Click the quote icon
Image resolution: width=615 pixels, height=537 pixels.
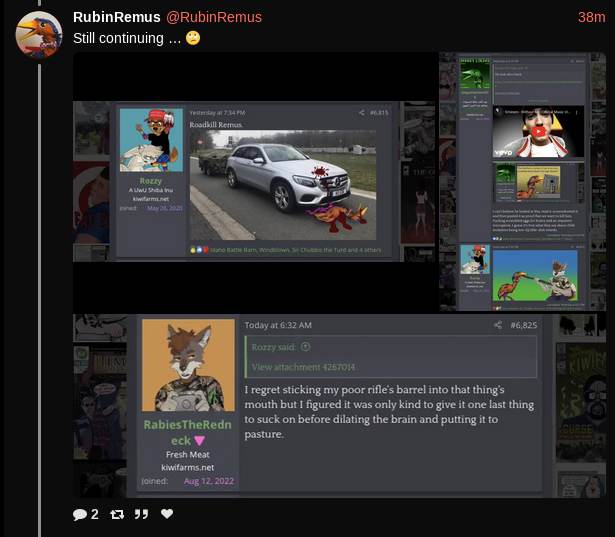(141, 514)
